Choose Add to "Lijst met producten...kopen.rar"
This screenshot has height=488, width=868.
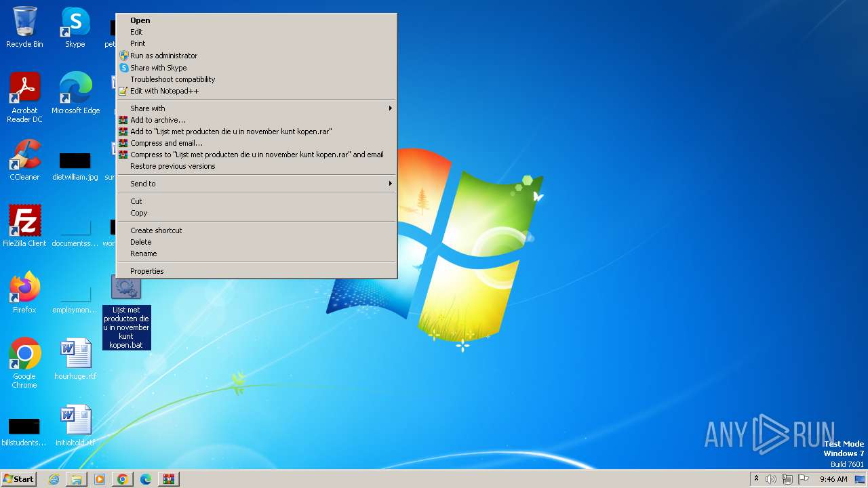pyautogui.click(x=256, y=131)
